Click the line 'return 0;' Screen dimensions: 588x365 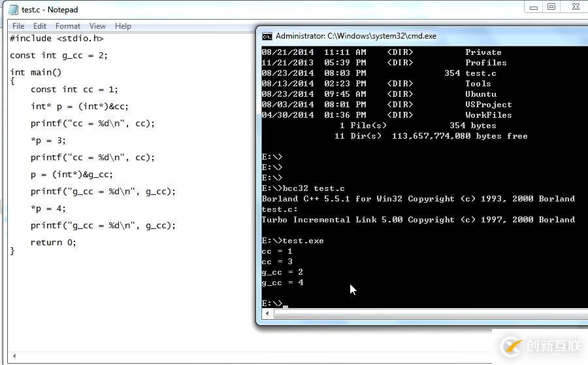[54, 243]
